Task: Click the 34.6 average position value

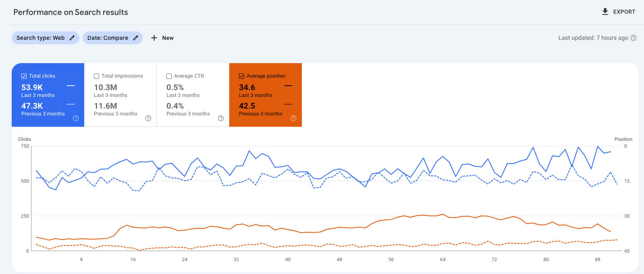Action: 247,87
